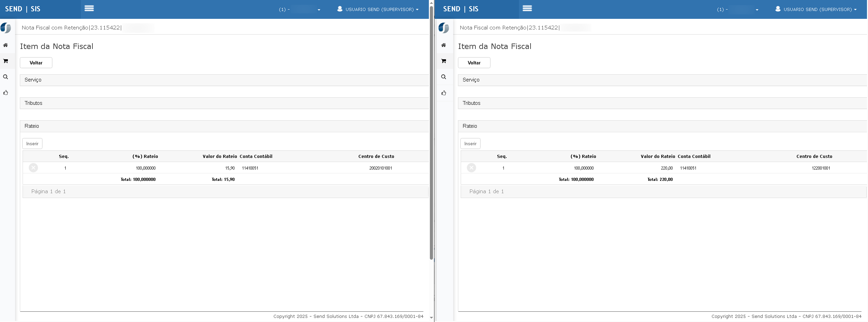
Task: Click search magnifier in left window sidebar
Action: 5,77
